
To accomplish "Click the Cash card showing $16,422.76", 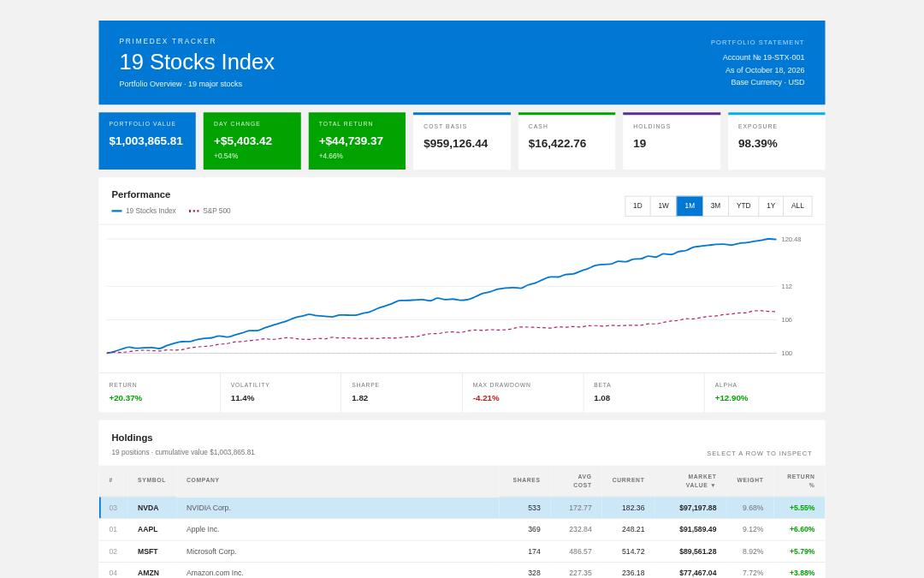I will pos(566,141).
